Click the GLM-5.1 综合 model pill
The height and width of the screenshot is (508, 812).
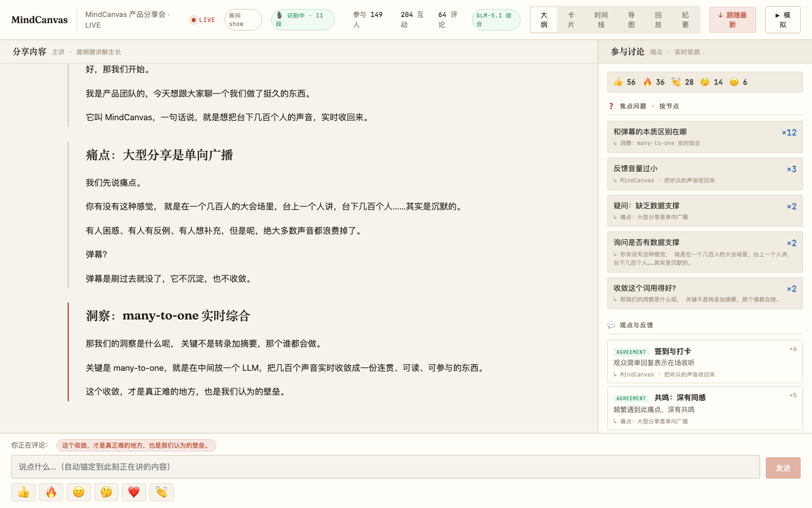point(496,20)
